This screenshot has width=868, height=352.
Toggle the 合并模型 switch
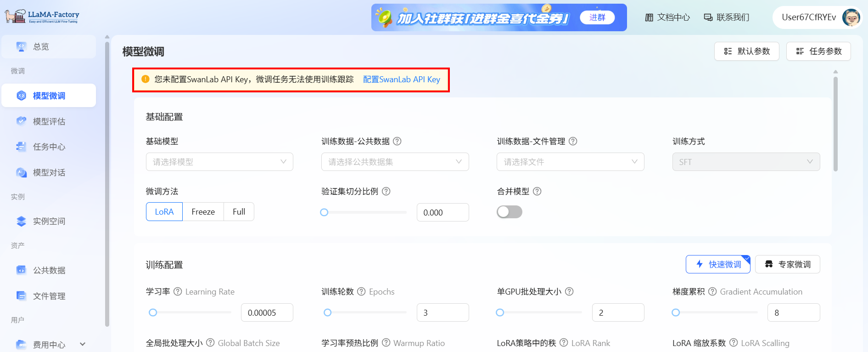point(510,212)
